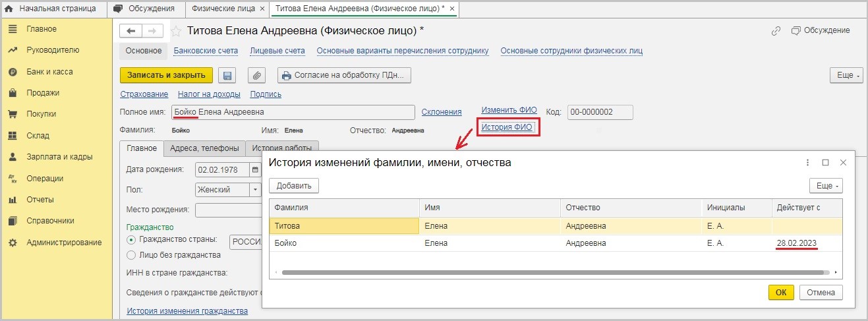Click the Полное имя input field
Screen dimensions: 868x321
(x=293, y=112)
